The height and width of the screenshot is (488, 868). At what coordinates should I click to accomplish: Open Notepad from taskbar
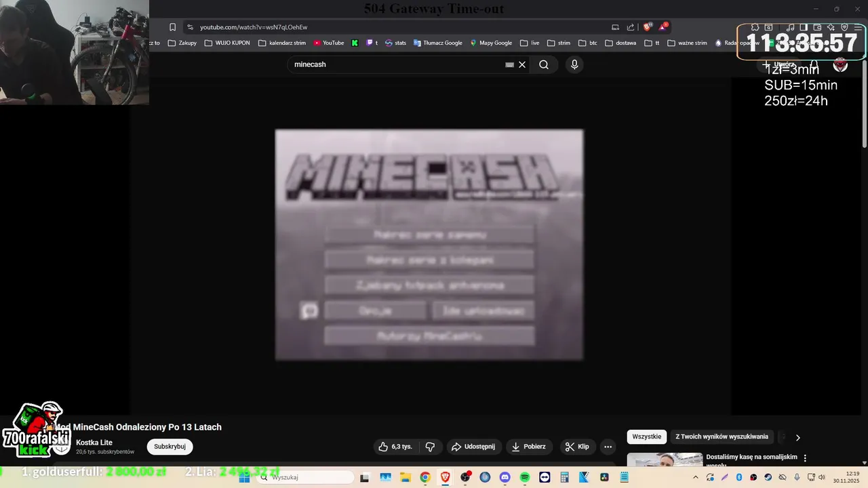click(625, 477)
